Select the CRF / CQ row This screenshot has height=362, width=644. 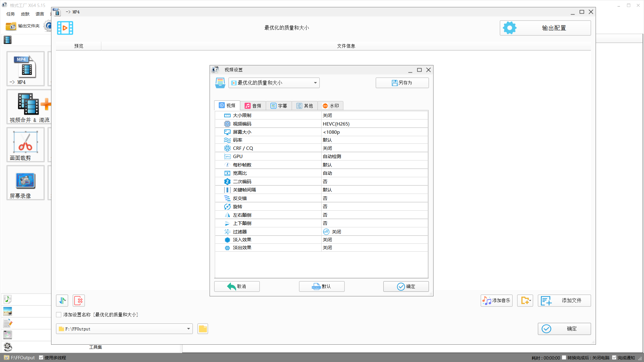pos(321,148)
